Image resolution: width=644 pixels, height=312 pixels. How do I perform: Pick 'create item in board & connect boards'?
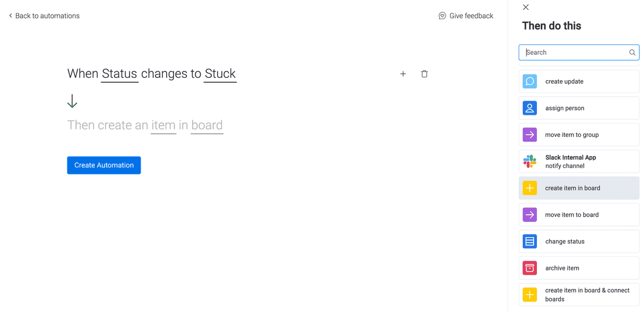(x=579, y=294)
